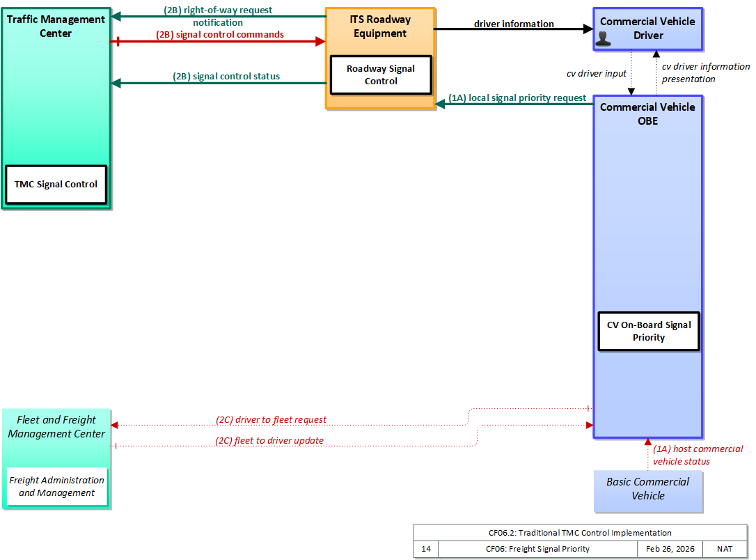The image size is (756, 560).
Task: Click the signal control status label
Action: pos(226,76)
